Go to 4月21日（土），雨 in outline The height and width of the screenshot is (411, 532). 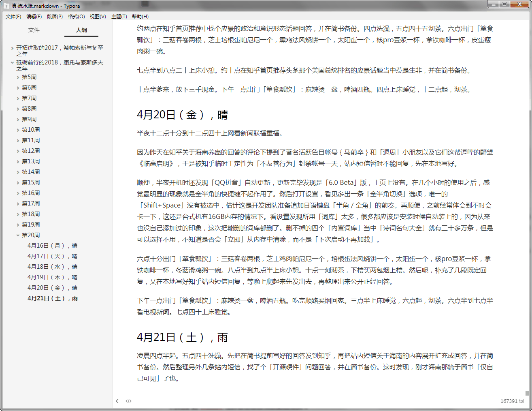[53, 298]
